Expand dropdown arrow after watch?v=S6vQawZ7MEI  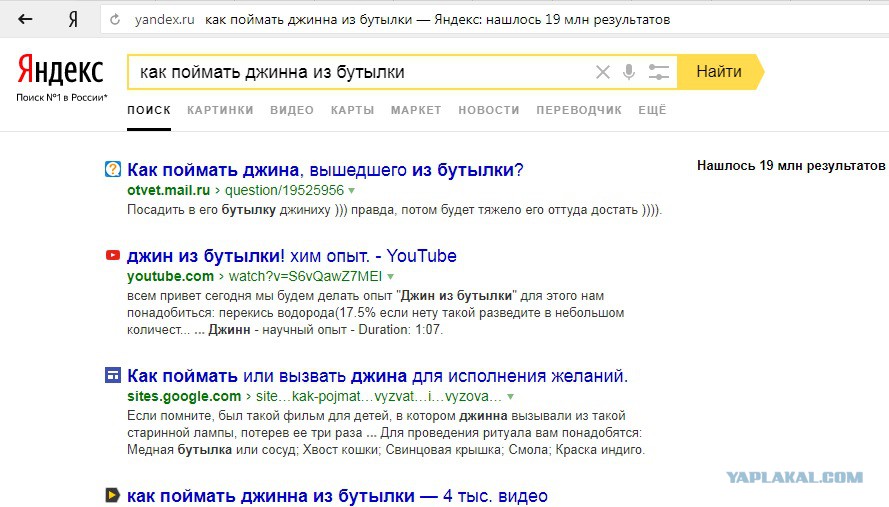pyautogui.click(x=390, y=277)
